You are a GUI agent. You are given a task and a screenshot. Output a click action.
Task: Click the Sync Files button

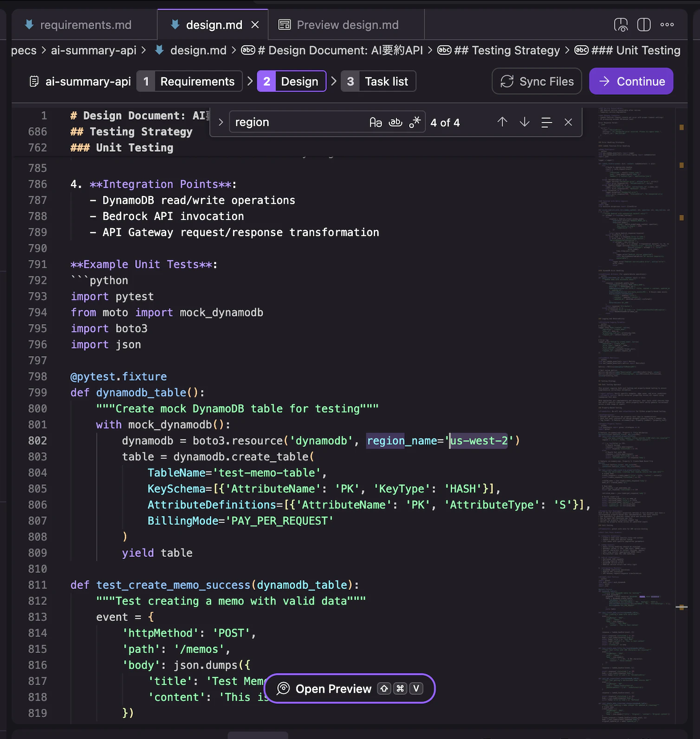537,81
